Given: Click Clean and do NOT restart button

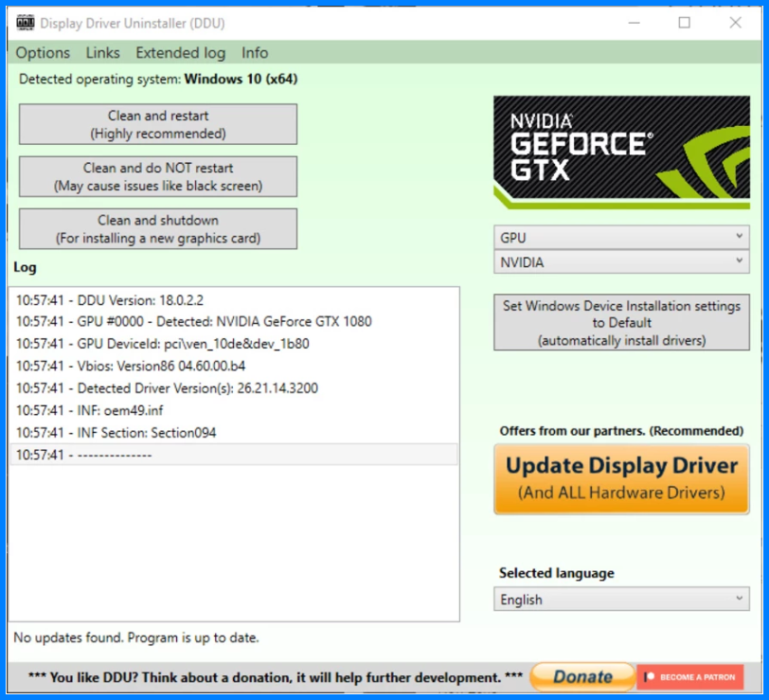Looking at the screenshot, I should (158, 176).
